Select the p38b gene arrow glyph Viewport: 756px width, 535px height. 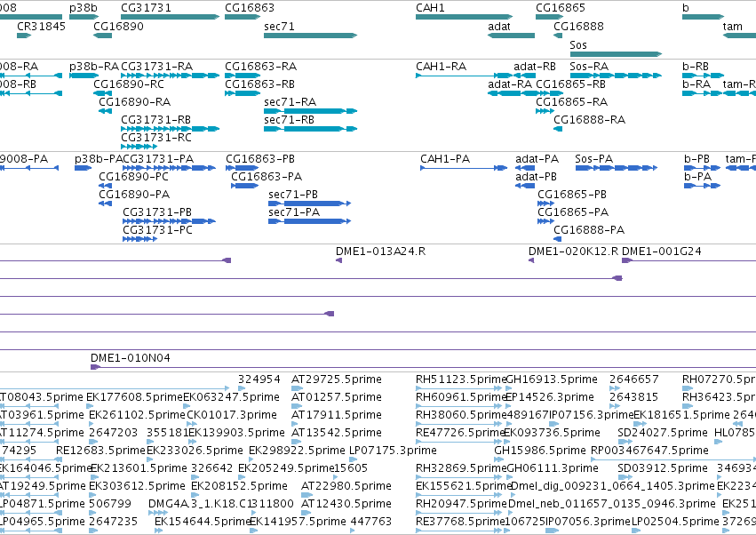click(x=84, y=17)
